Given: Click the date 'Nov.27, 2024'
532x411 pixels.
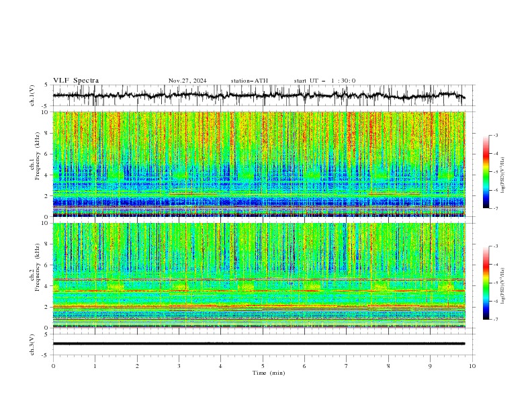Looking at the screenshot, I should (x=187, y=81).
